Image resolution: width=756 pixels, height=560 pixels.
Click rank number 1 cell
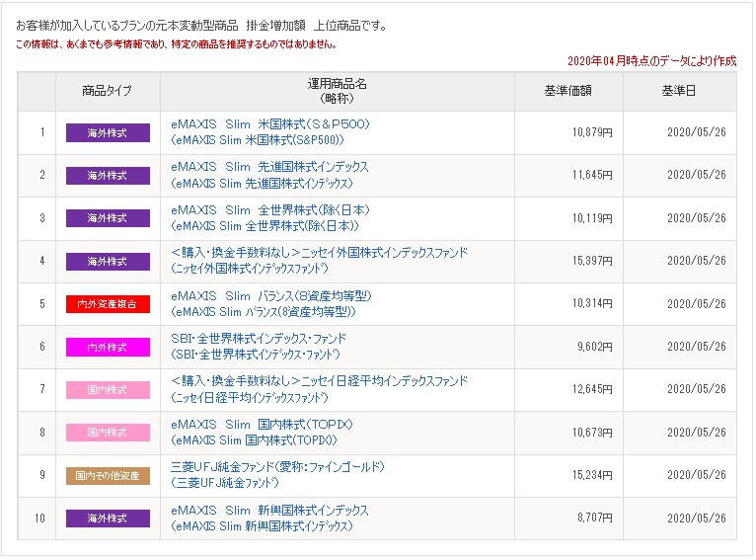(x=38, y=132)
